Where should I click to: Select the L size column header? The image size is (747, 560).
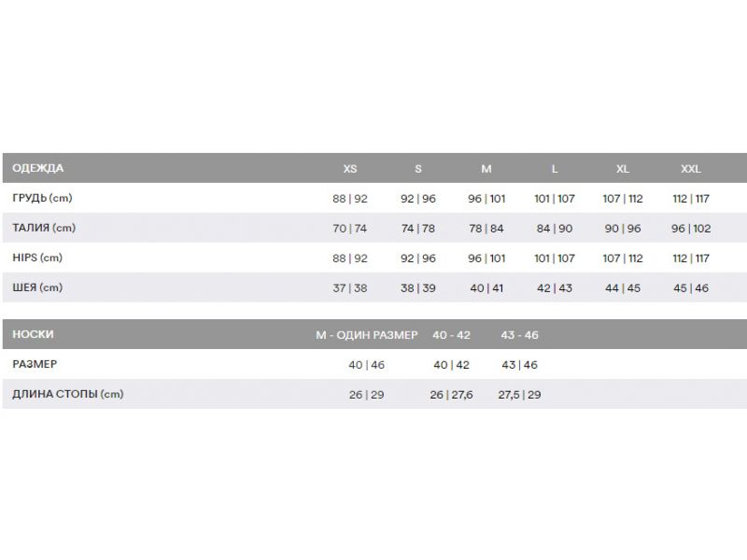pos(555,169)
